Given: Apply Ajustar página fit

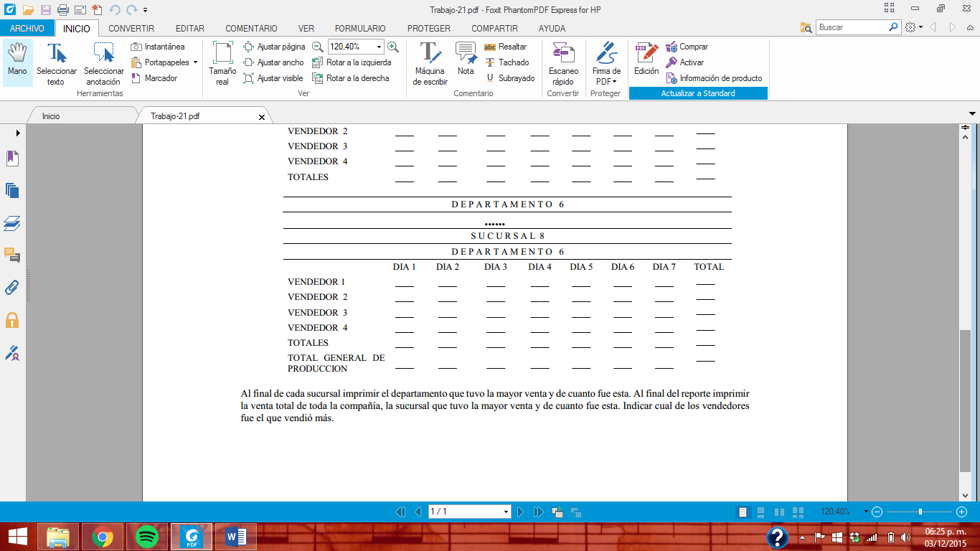Looking at the screenshot, I should pyautogui.click(x=275, y=47).
